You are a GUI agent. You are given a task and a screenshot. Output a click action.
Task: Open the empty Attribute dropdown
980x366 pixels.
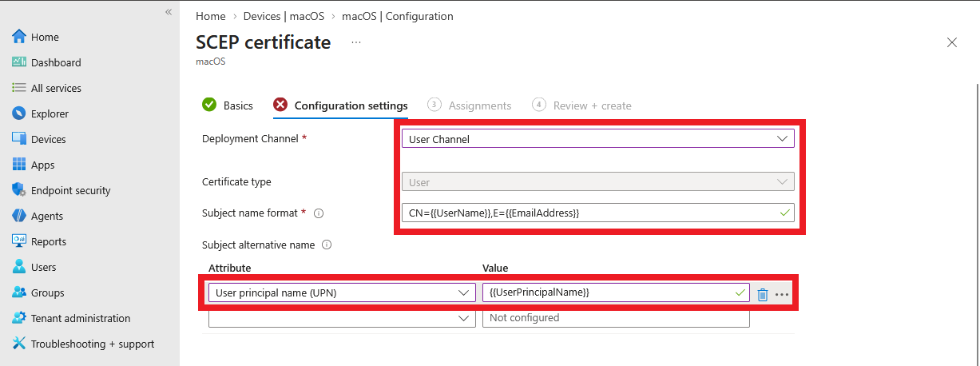point(342,318)
